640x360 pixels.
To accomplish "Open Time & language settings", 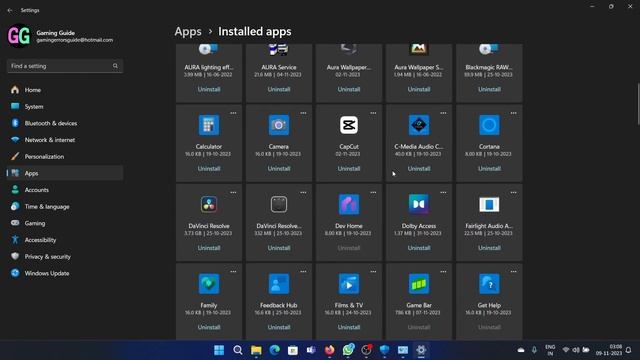I will click(65, 207).
